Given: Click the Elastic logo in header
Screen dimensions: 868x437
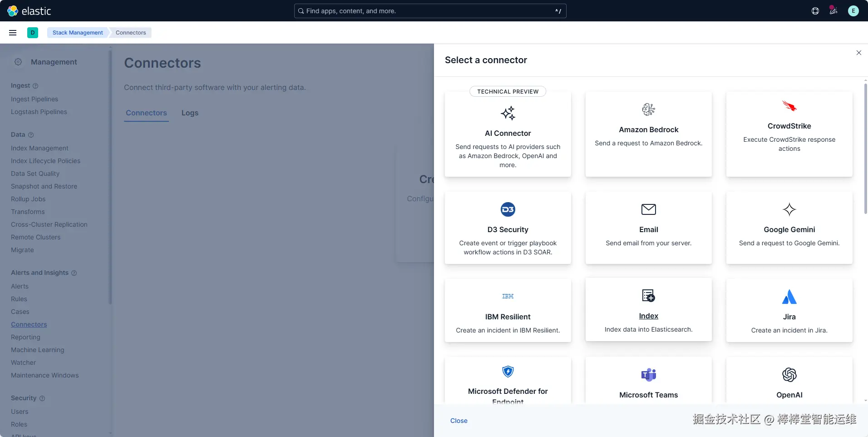Looking at the screenshot, I should click(29, 11).
